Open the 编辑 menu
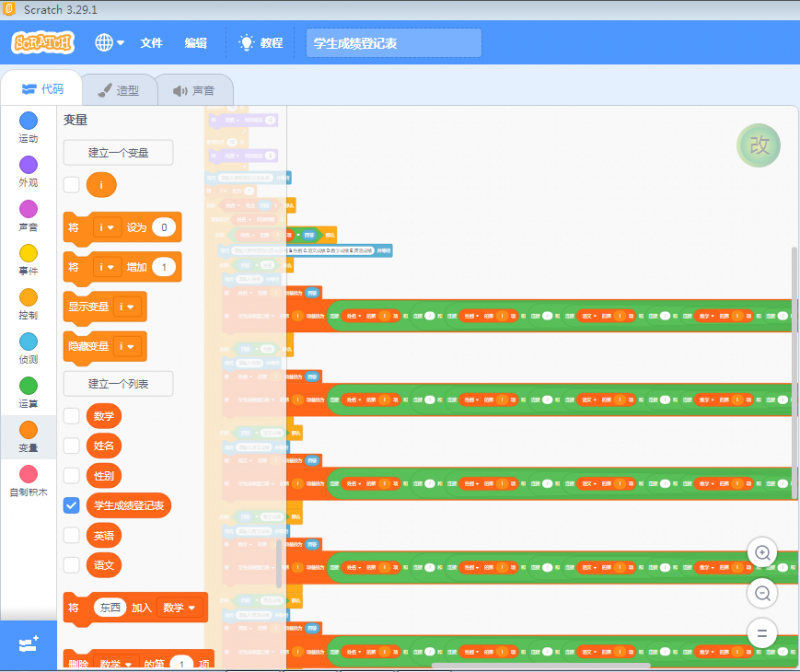 [195, 43]
